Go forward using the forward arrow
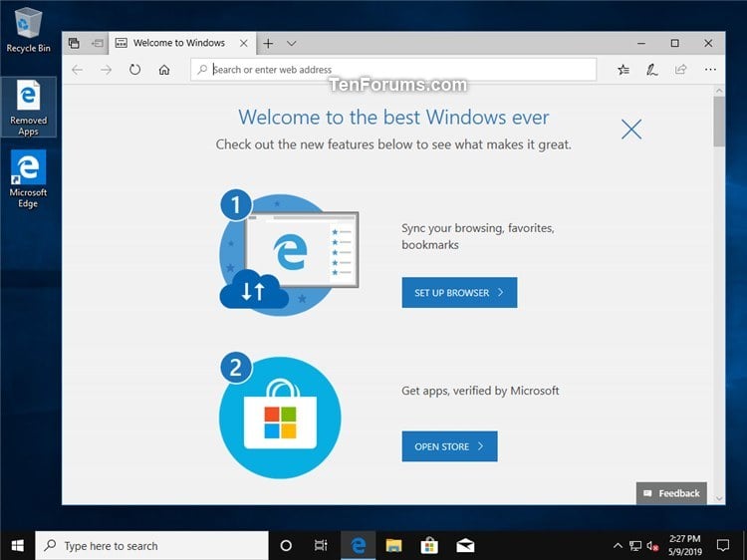 107,70
